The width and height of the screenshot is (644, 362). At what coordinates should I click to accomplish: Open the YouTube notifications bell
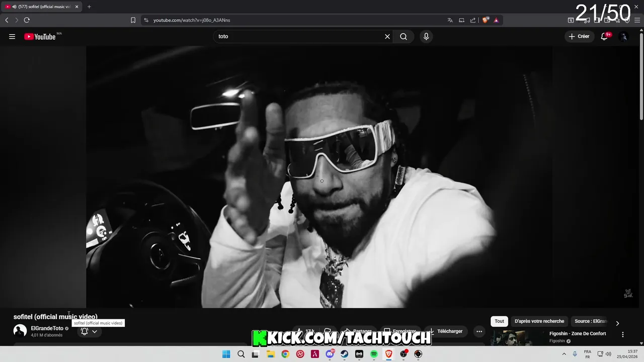[x=605, y=36]
